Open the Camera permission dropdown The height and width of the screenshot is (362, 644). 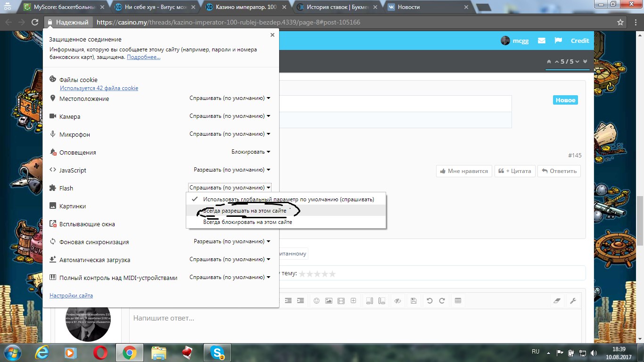pos(230,116)
